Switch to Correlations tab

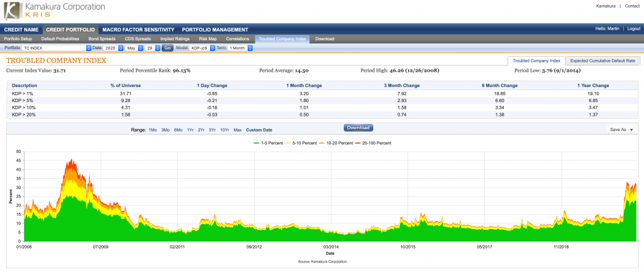(237, 38)
